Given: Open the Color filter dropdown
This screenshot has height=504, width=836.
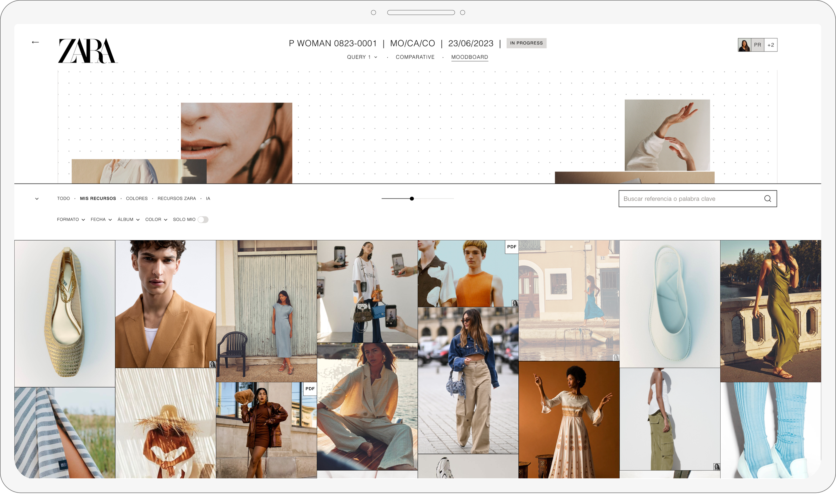Looking at the screenshot, I should 156,220.
